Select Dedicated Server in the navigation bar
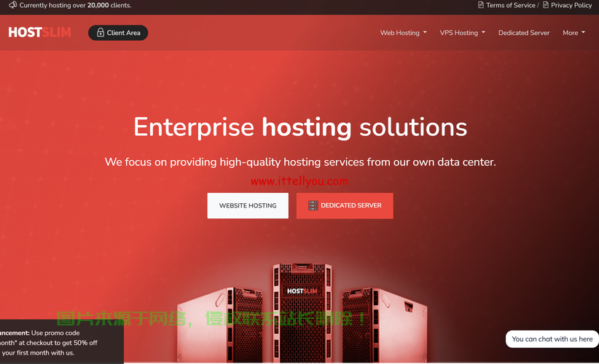The image size is (599, 364). click(x=524, y=33)
